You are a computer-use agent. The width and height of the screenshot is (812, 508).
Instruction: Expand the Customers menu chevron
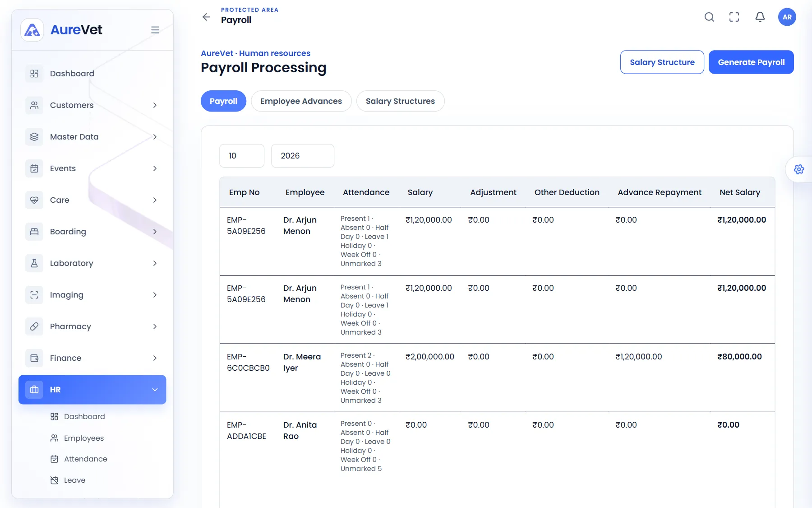coord(155,105)
